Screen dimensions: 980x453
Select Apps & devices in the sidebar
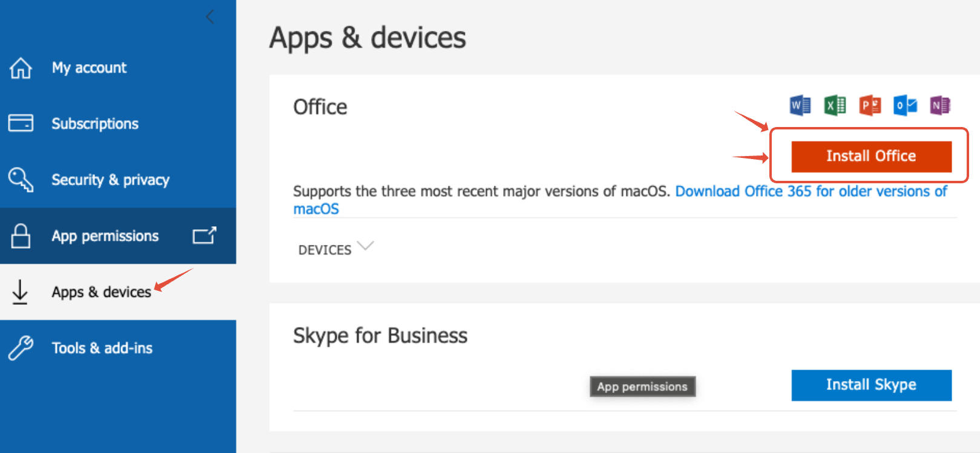coord(118,292)
